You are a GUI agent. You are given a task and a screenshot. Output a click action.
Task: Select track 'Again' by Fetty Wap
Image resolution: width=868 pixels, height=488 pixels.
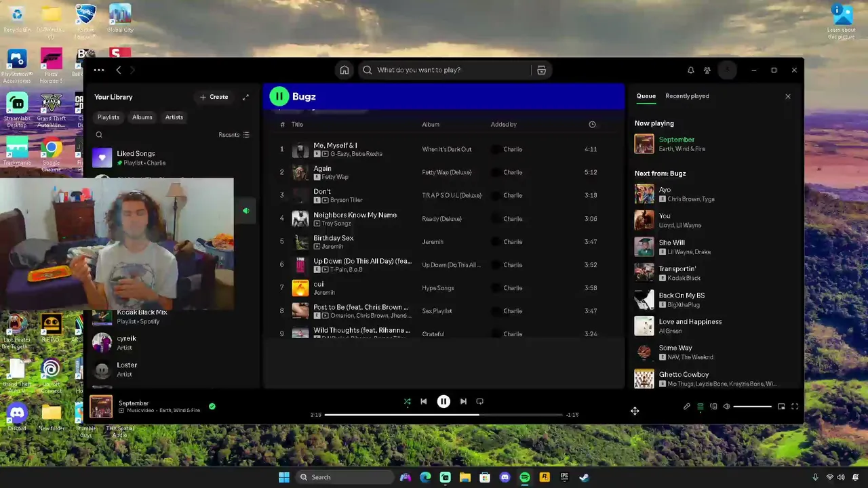tap(443, 172)
